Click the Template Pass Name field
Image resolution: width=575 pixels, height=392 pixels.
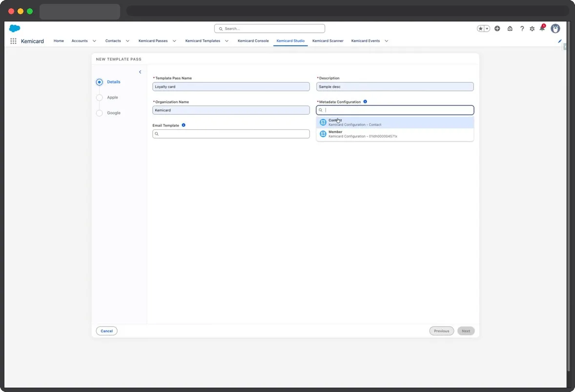pyautogui.click(x=231, y=86)
